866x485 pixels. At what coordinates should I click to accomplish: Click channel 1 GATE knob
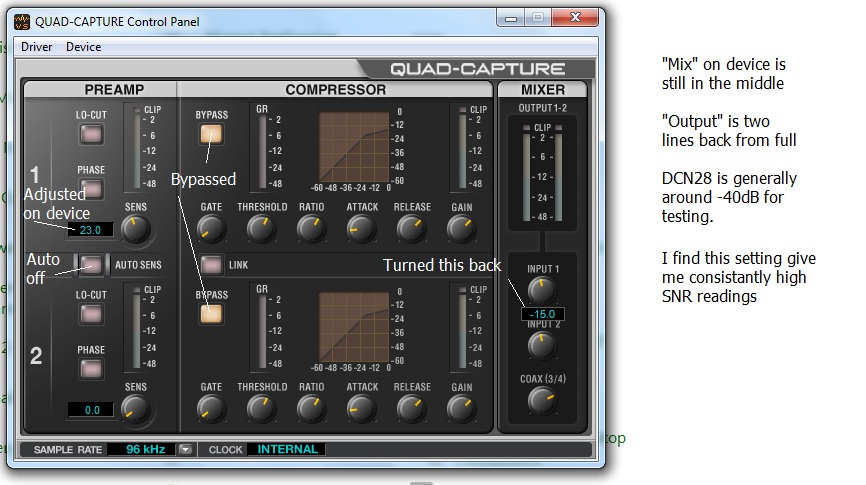(x=211, y=229)
